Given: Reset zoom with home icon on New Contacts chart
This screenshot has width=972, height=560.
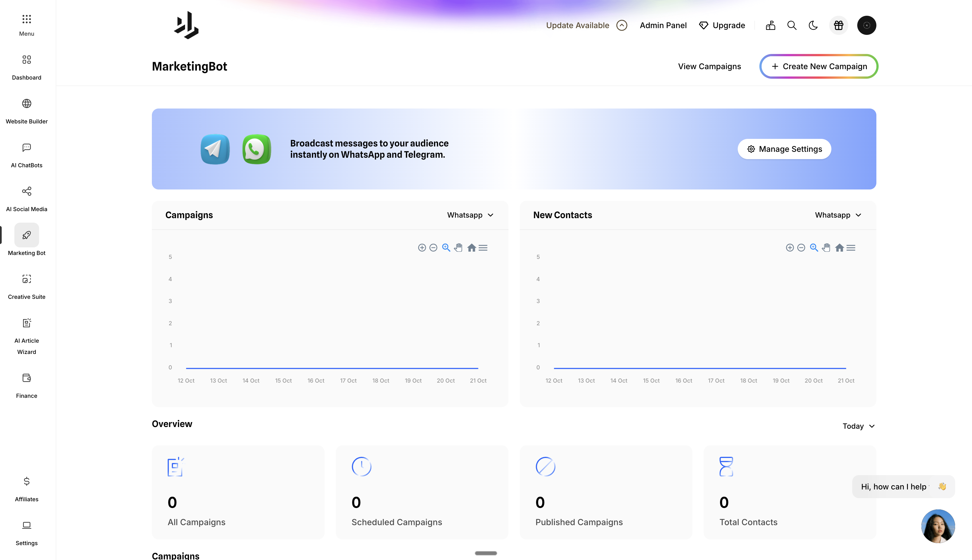Looking at the screenshot, I should pos(839,248).
